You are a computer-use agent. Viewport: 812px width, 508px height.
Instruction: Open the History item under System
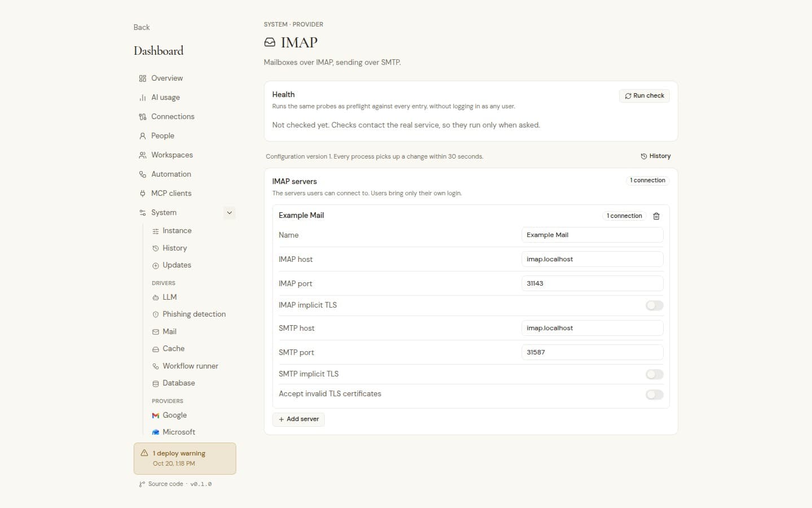[x=174, y=248]
